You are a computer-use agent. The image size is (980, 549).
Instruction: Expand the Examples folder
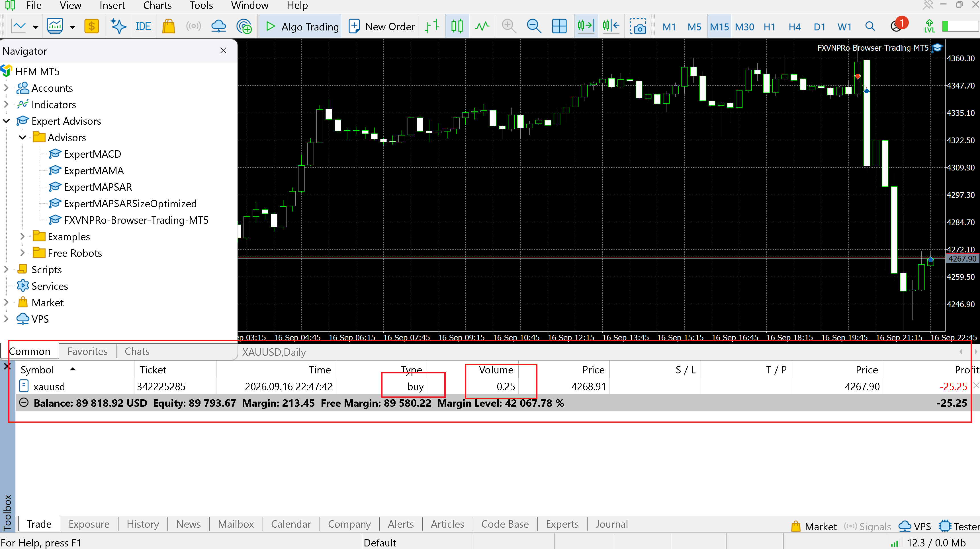tap(22, 237)
